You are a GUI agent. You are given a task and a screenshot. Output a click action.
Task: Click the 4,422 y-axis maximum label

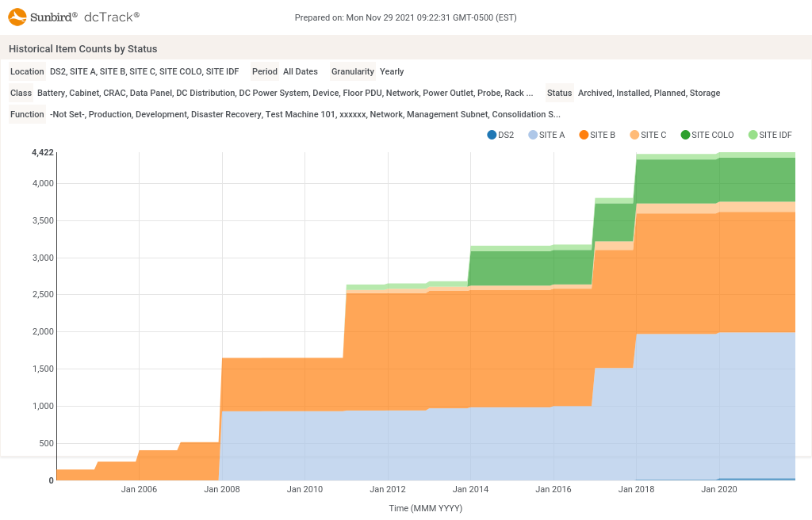click(43, 152)
